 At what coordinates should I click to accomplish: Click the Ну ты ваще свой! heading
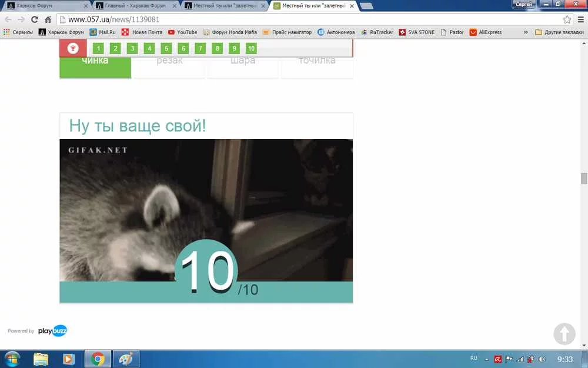(x=138, y=125)
